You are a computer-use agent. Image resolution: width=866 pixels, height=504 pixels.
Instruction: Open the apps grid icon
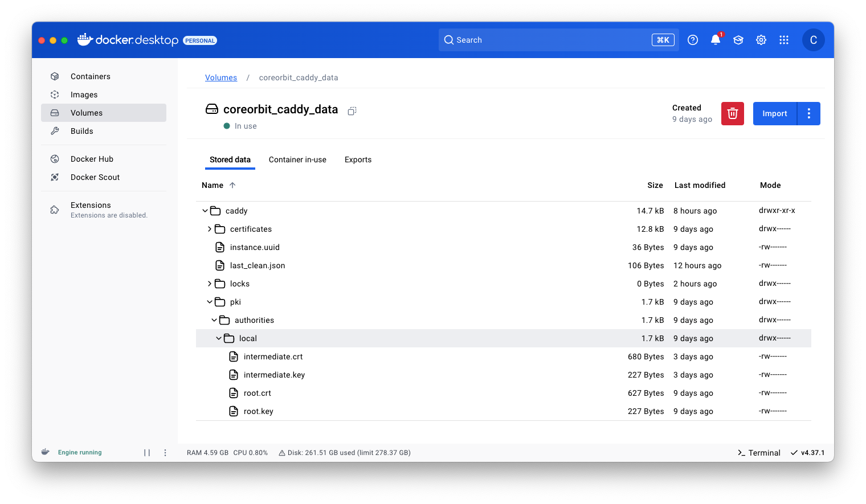click(784, 40)
